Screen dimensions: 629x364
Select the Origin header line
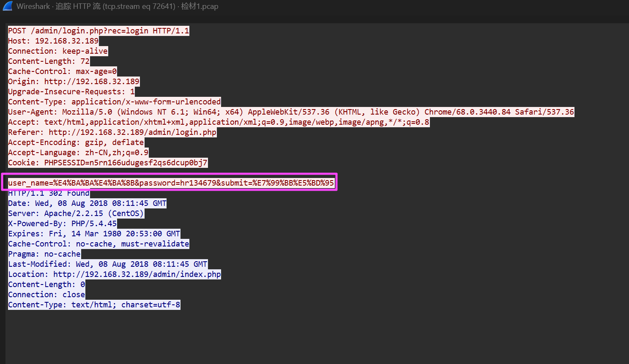(74, 82)
